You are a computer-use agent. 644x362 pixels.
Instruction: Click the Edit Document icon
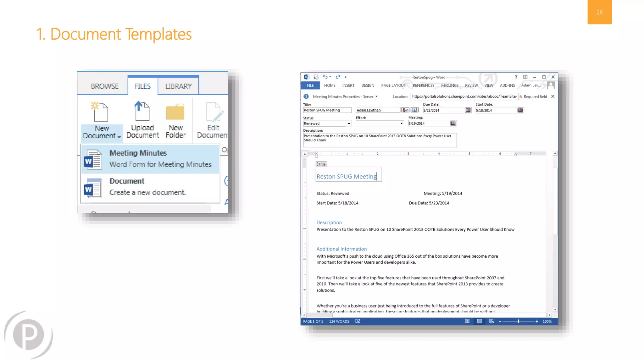215,112
